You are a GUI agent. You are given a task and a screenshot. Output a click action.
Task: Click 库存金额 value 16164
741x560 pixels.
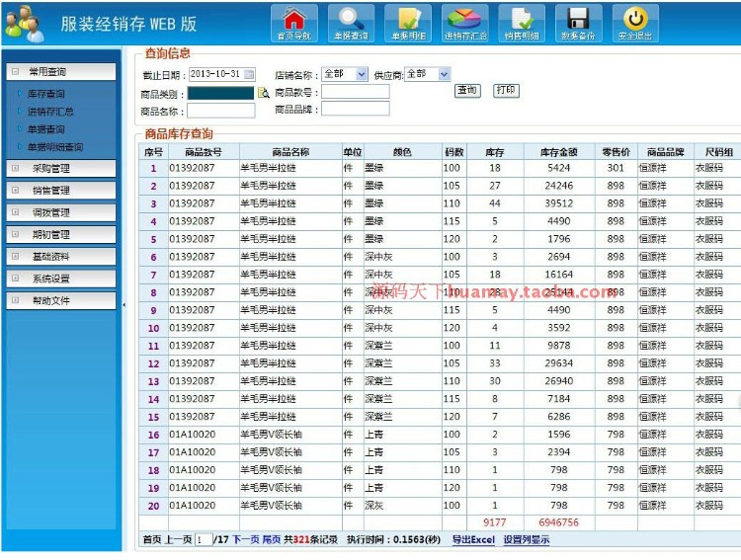click(x=559, y=275)
